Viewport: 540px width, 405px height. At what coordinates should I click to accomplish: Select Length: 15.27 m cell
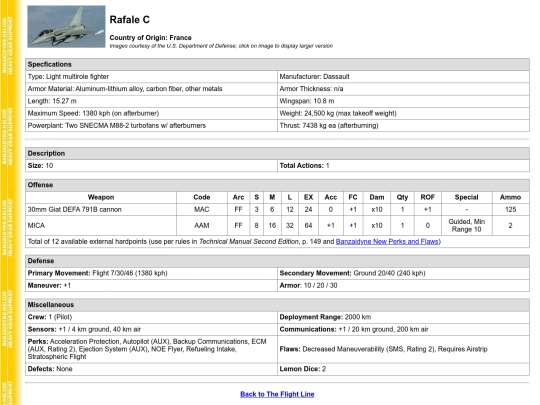[x=152, y=101]
